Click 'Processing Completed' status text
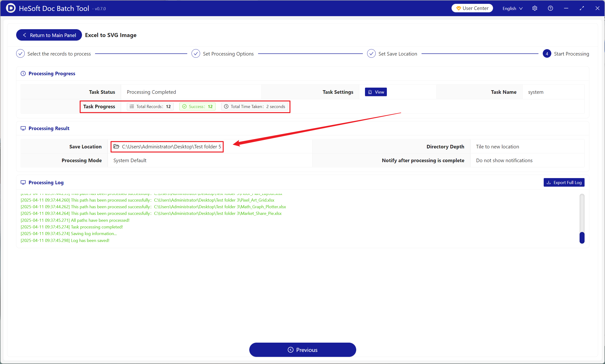The width and height of the screenshot is (605, 364). [x=151, y=92]
